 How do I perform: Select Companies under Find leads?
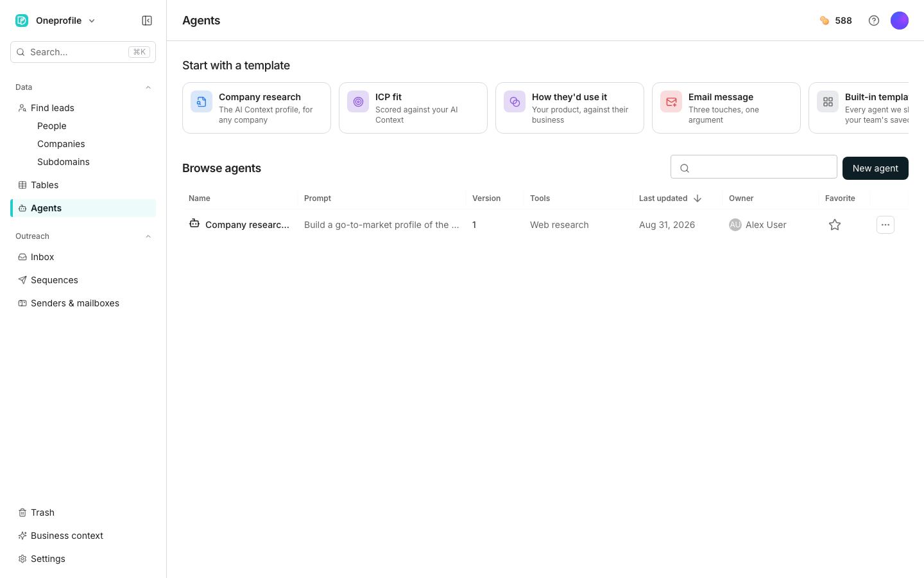(x=61, y=144)
